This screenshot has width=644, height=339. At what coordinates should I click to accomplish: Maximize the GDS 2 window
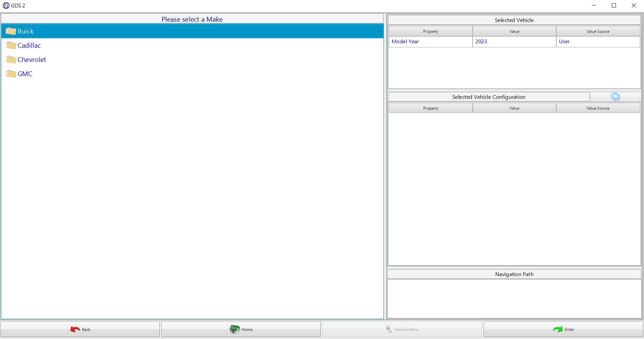pyautogui.click(x=614, y=5)
